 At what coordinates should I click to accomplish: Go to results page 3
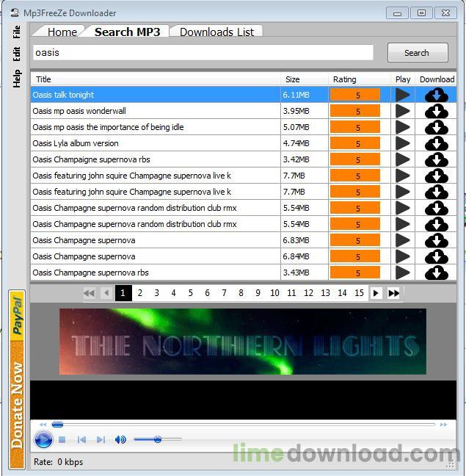tap(157, 293)
